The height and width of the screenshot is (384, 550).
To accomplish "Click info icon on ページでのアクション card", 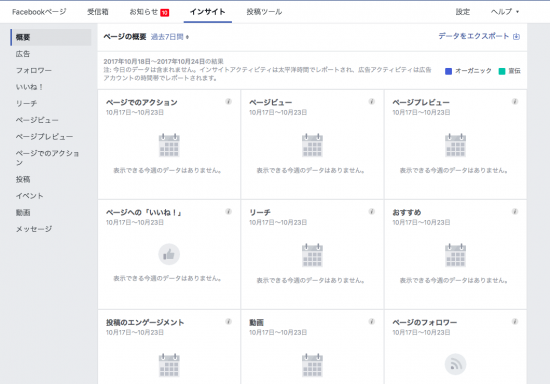I will click(x=228, y=102).
